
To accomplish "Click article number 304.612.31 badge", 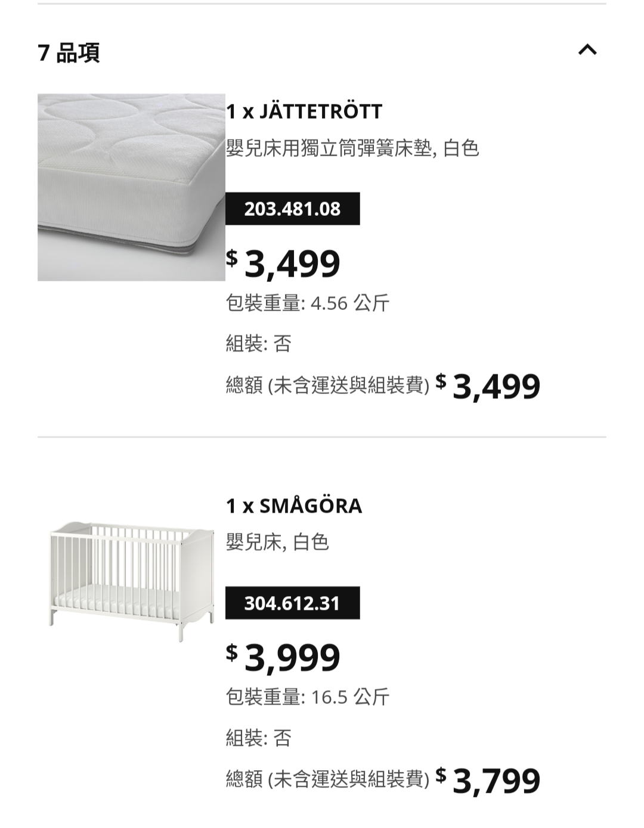I will pyautogui.click(x=292, y=603).
